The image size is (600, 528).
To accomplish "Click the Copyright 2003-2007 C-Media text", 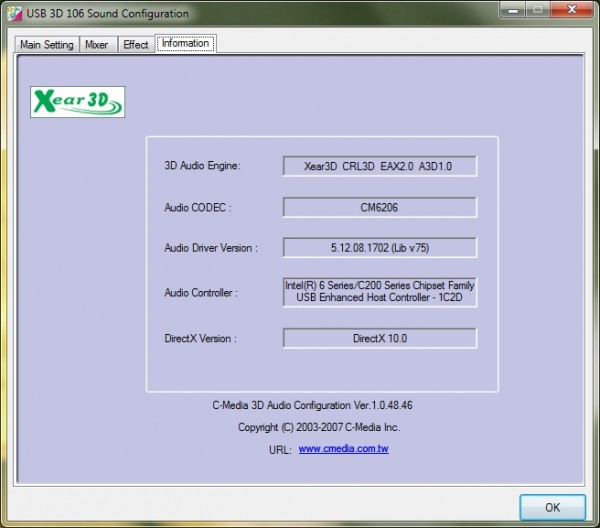I will click(x=319, y=427).
